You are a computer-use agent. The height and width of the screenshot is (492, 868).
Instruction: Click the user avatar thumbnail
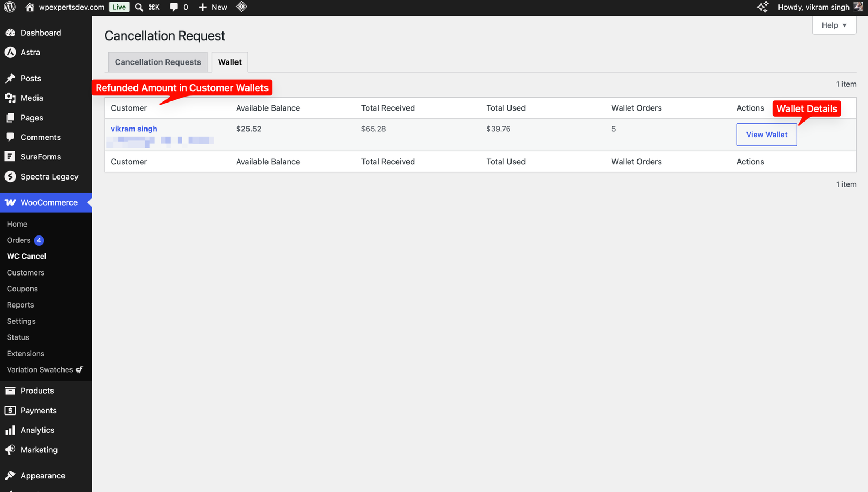pos(858,7)
